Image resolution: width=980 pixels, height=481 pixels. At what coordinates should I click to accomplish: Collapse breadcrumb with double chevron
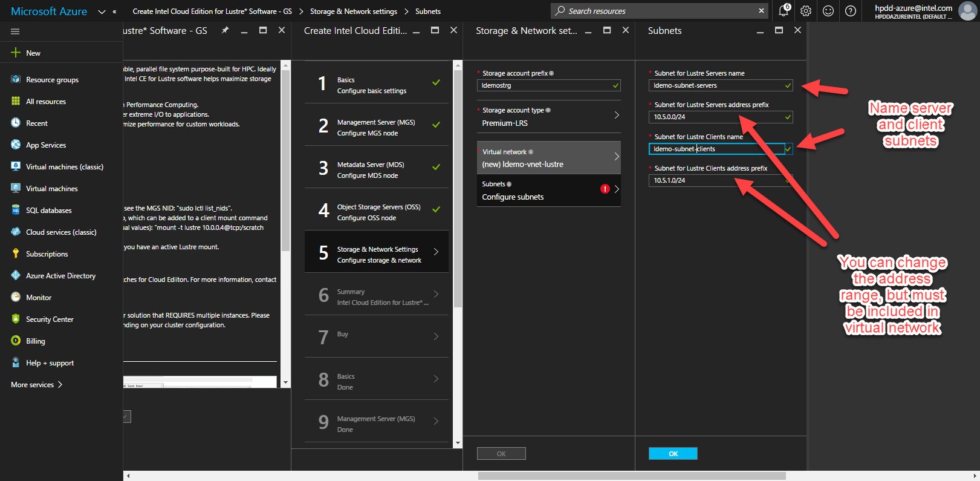tap(114, 11)
